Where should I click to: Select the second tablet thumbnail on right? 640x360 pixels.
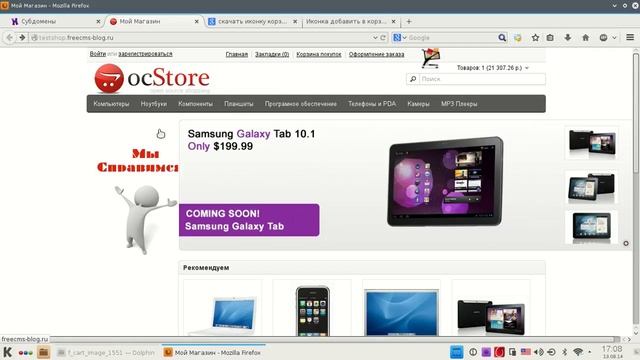[x=591, y=187]
